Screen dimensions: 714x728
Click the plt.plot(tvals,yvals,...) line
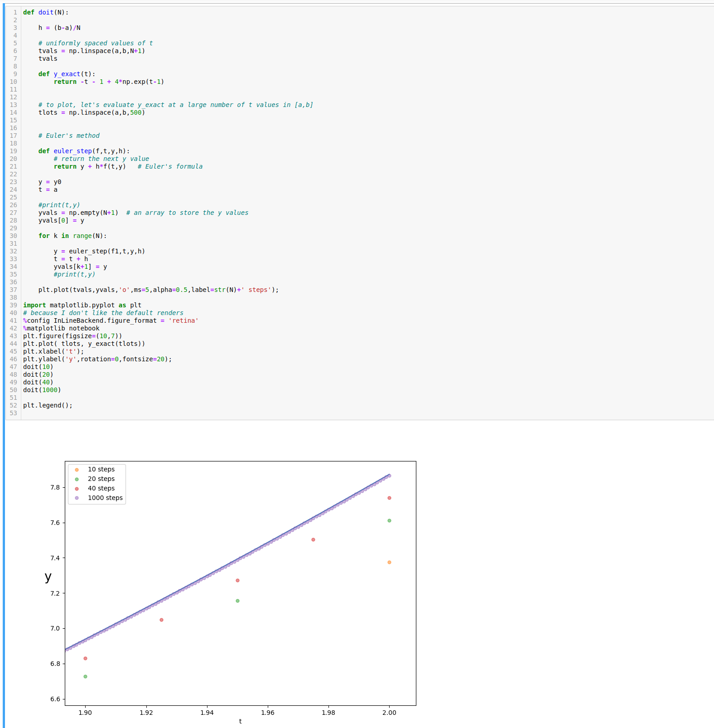pyautogui.click(x=159, y=290)
